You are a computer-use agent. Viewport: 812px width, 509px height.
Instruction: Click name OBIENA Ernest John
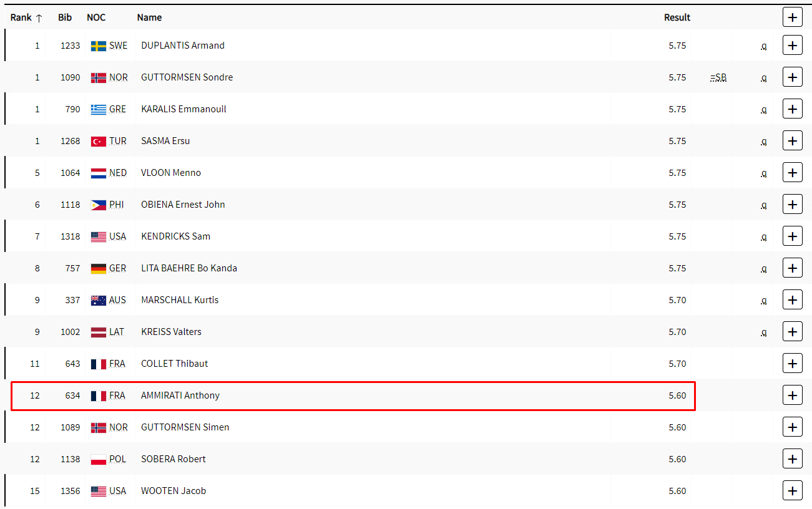click(183, 205)
